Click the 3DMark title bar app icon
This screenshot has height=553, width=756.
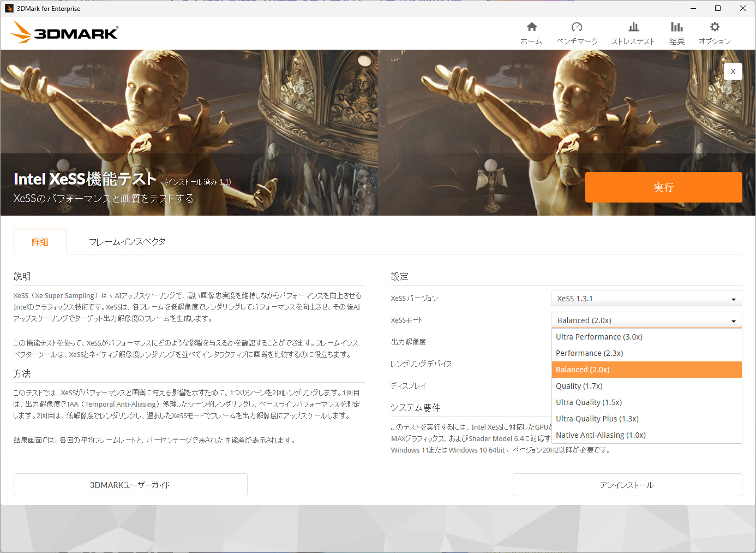click(9, 8)
